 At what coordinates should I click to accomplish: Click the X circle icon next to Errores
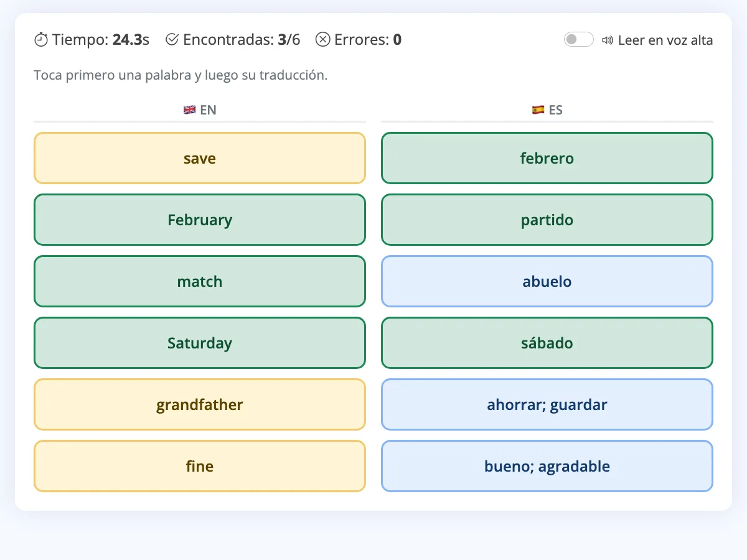322,40
